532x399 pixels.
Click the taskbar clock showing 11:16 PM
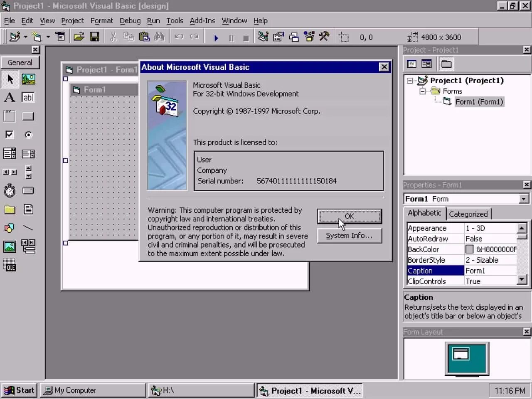coord(510,391)
